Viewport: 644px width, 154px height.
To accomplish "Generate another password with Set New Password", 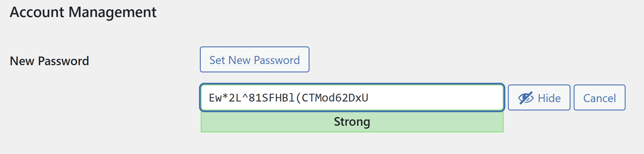I will pos(254,60).
